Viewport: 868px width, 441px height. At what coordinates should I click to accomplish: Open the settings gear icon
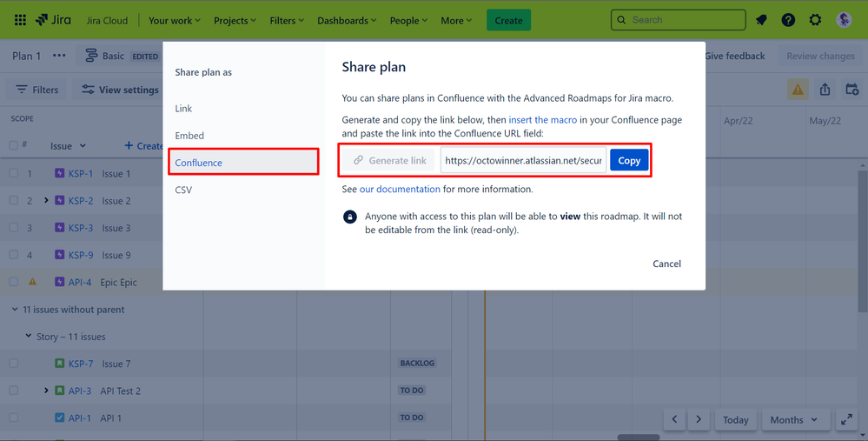pos(815,20)
